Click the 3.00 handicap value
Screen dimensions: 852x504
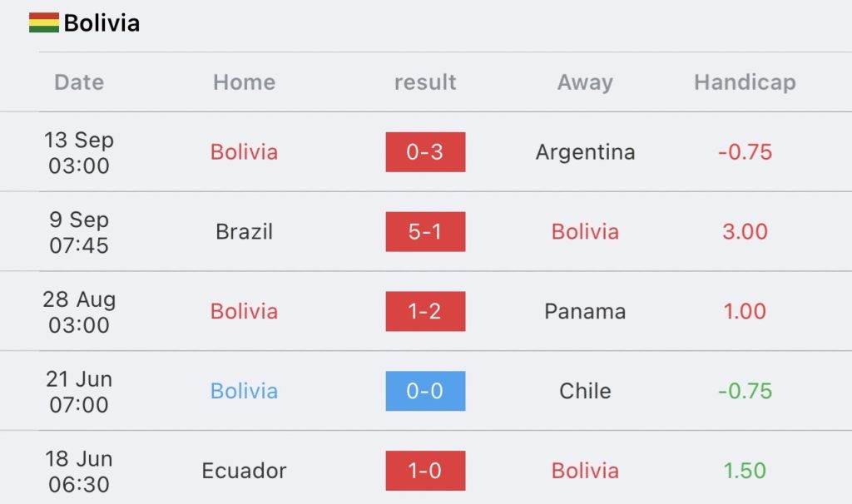click(745, 231)
